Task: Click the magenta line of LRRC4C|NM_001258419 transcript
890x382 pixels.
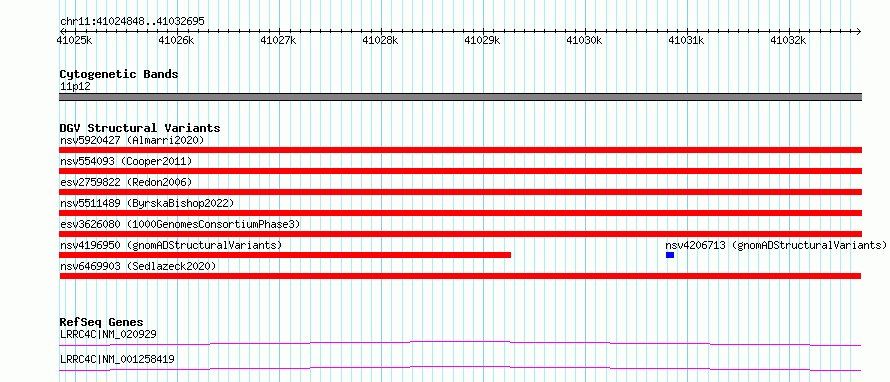Action: click(460, 368)
